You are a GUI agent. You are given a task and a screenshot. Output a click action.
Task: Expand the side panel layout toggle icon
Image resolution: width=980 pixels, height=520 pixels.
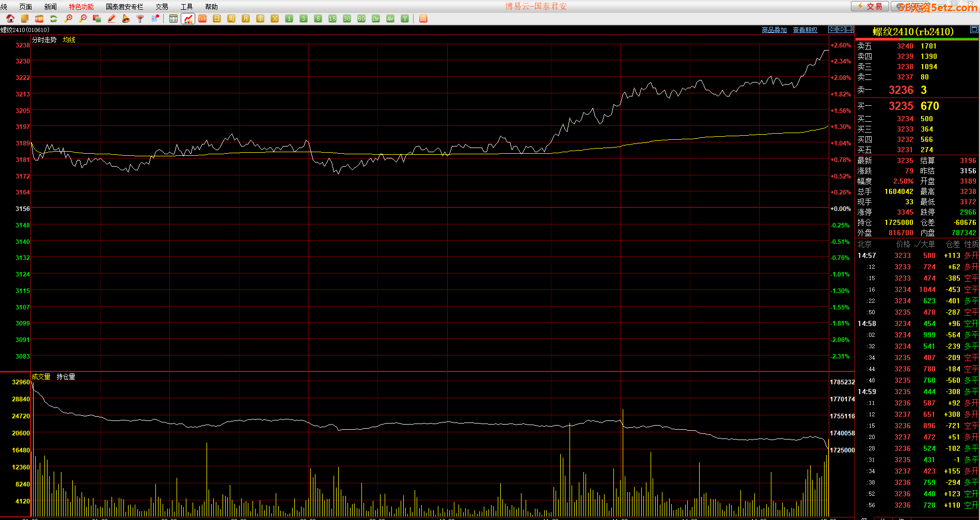849,30
